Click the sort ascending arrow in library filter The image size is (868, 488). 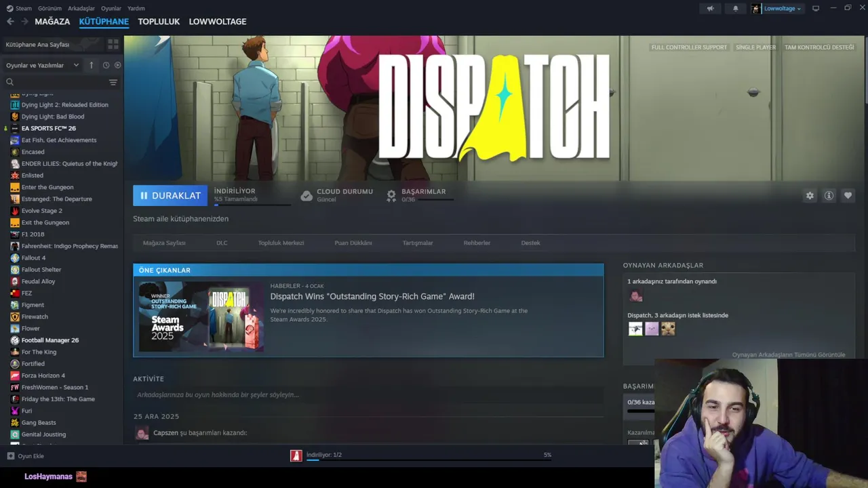pos(93,65)
